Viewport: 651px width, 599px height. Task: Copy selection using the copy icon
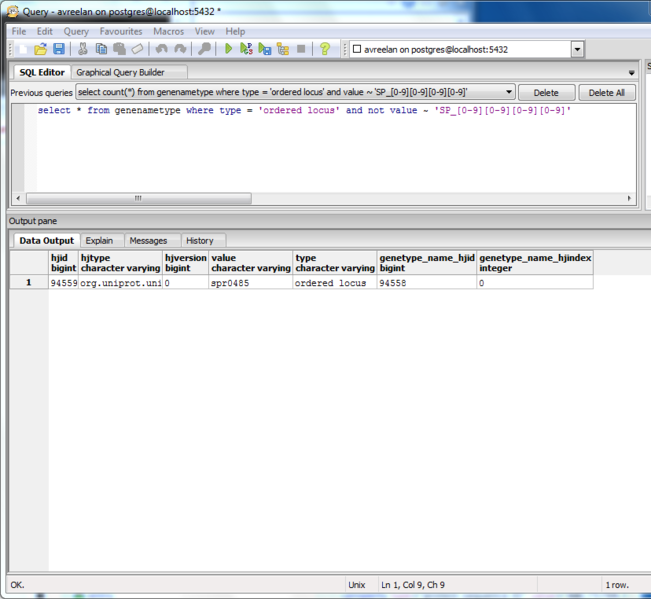101,49
